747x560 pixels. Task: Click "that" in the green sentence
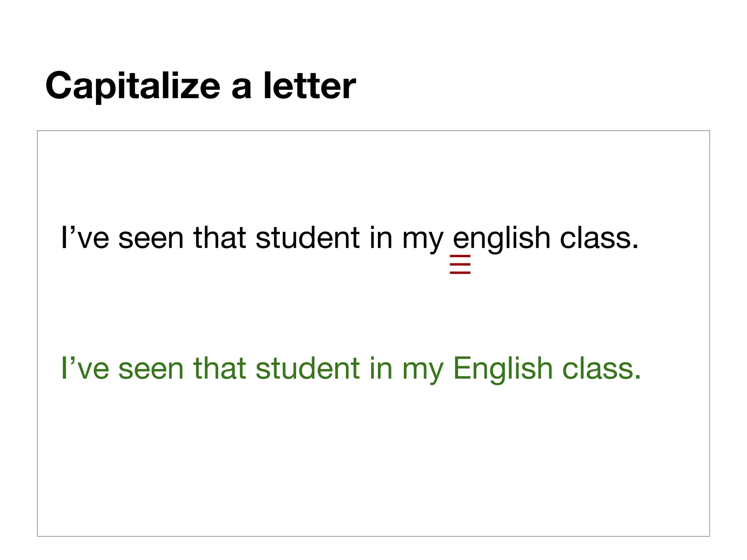[220, 369]
